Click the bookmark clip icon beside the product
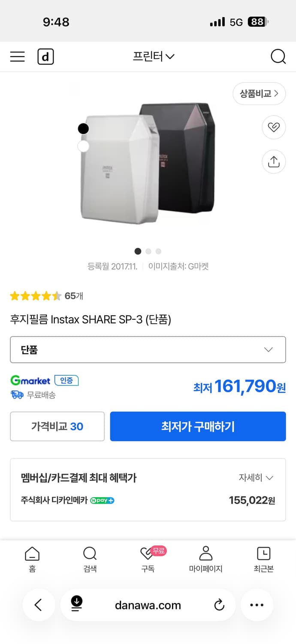 [x=273, y=128]
